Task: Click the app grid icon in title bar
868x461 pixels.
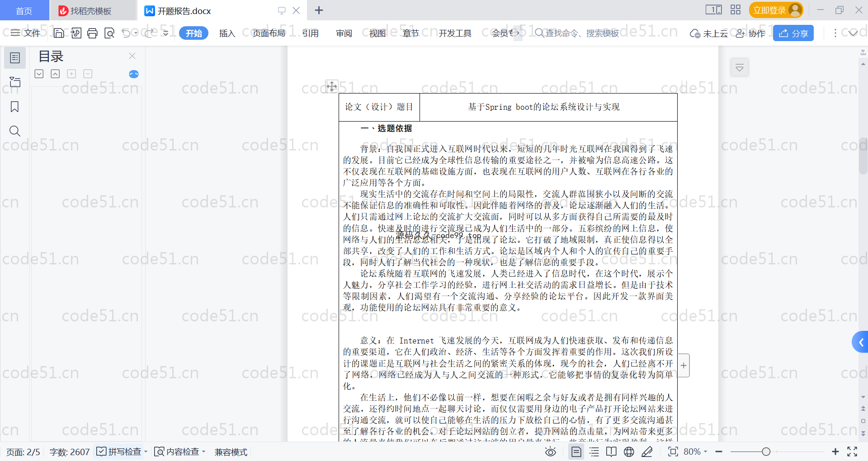Action: click(x=736, y=10)
